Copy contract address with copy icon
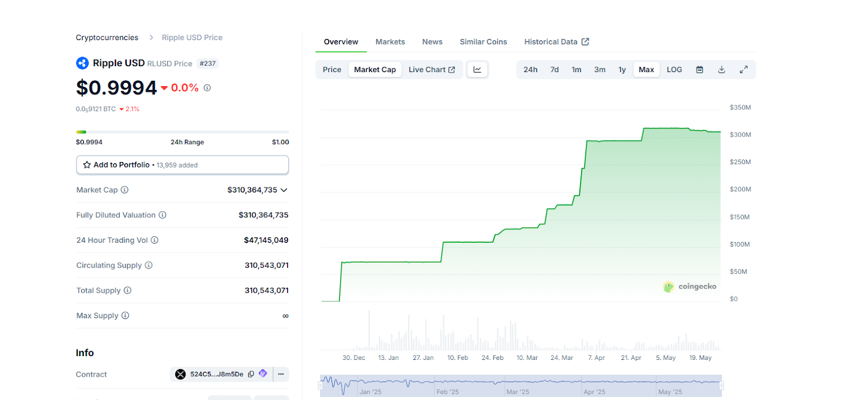Image resolution: width=868 pixels, height=400 pixels. pos(251,374)
